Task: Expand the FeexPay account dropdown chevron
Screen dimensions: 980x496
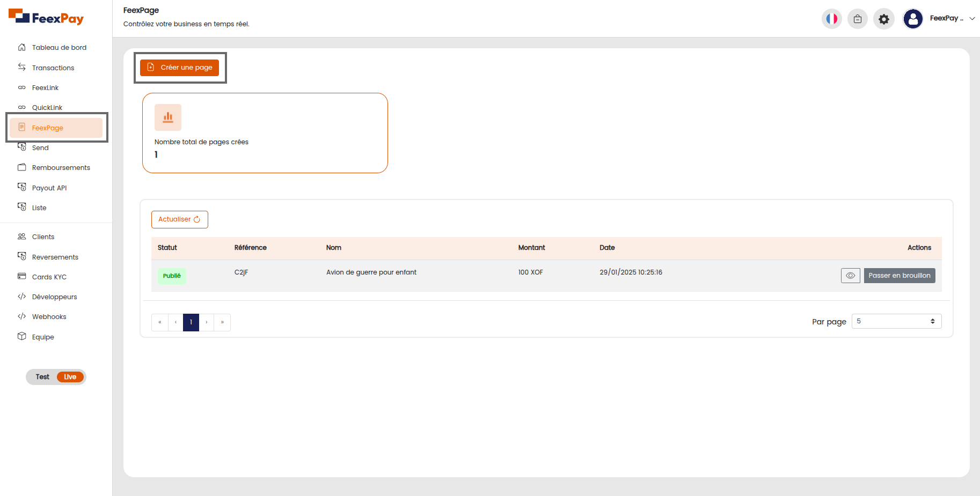Action: (x=972, y=18)
